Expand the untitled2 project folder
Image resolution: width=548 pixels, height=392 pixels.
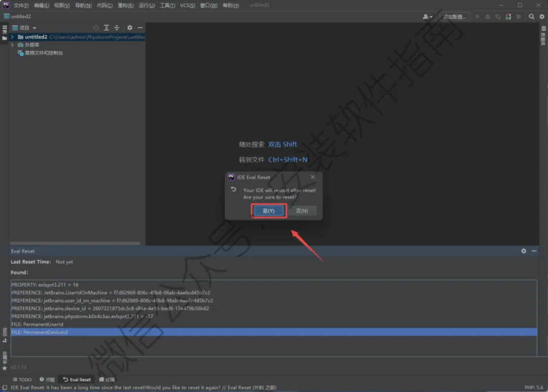[13, 37]
